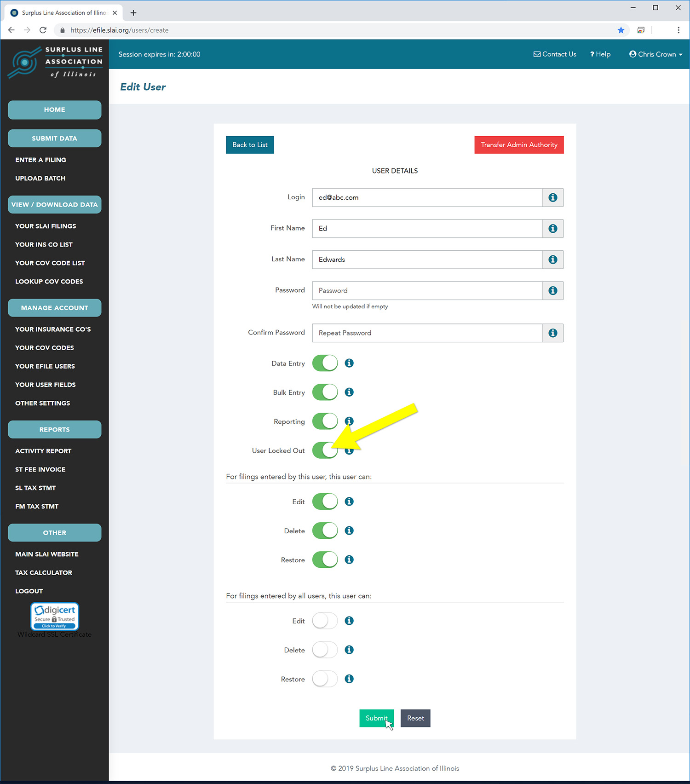
Task: Open Your EFile Users in sidebar
Action: (x=45, y=366)
